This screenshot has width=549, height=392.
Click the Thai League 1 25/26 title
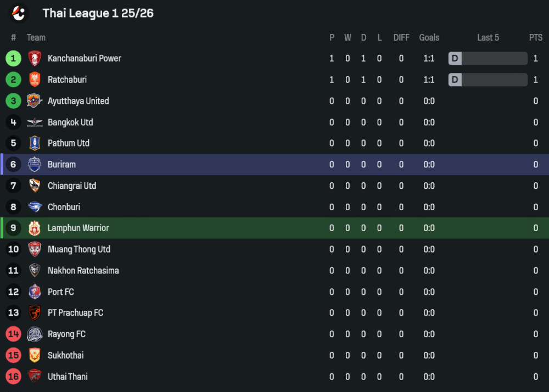tap(98, 13)
